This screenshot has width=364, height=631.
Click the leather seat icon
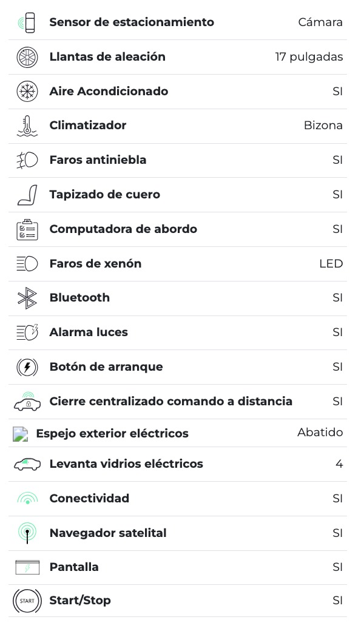[x=27, y=195]
